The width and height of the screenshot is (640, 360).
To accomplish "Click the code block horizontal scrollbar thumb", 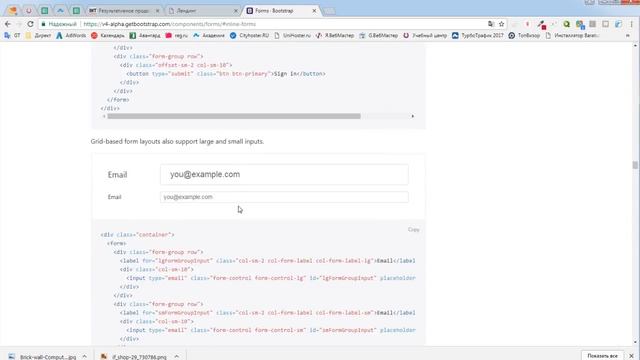I will pos(234,116).
